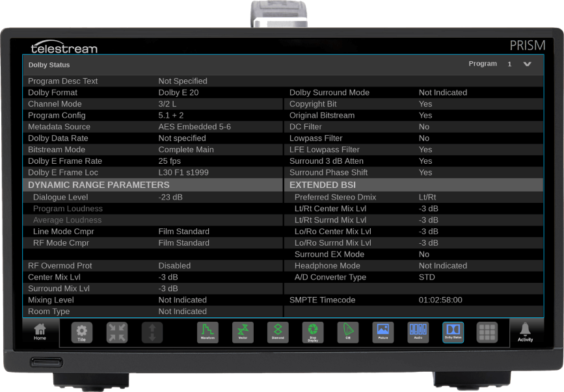Image resolution: width=564 pixels, height=392 pixels.
Task: Select the RF Overmod Prot 'Disabled' value
Action: click(174, 266)
